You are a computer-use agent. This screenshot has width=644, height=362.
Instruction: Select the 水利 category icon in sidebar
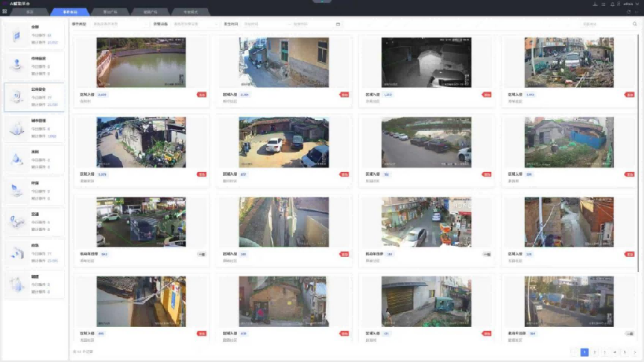coord(16,159)
